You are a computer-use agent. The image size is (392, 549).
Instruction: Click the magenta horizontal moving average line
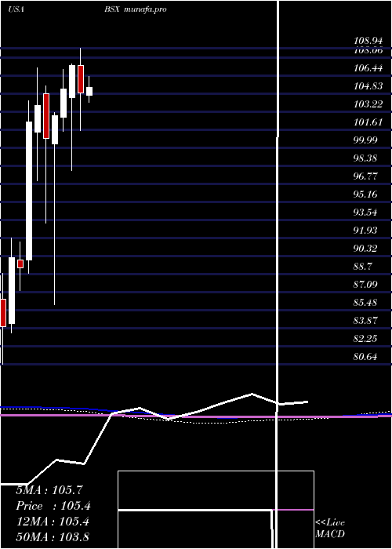click(196, 416)
